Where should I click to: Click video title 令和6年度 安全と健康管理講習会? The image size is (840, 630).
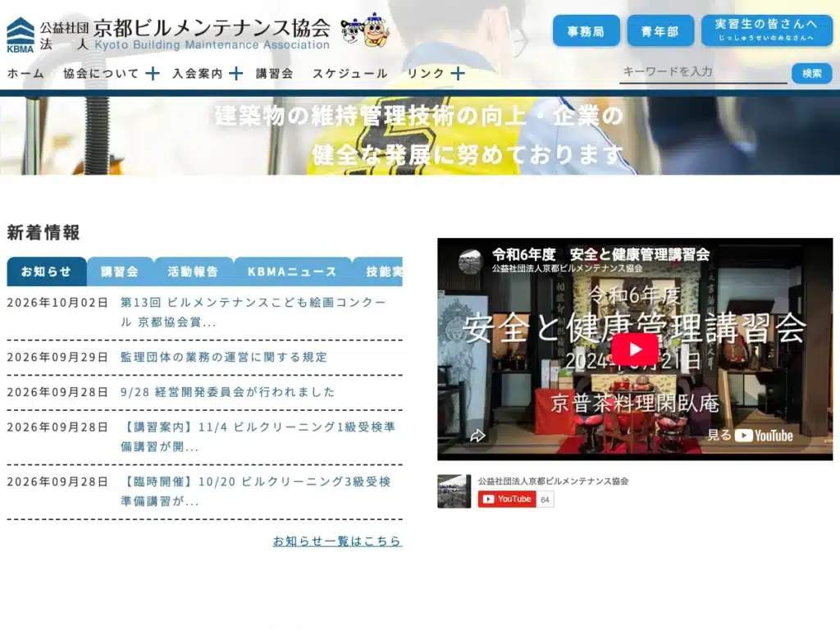point(600,254)
